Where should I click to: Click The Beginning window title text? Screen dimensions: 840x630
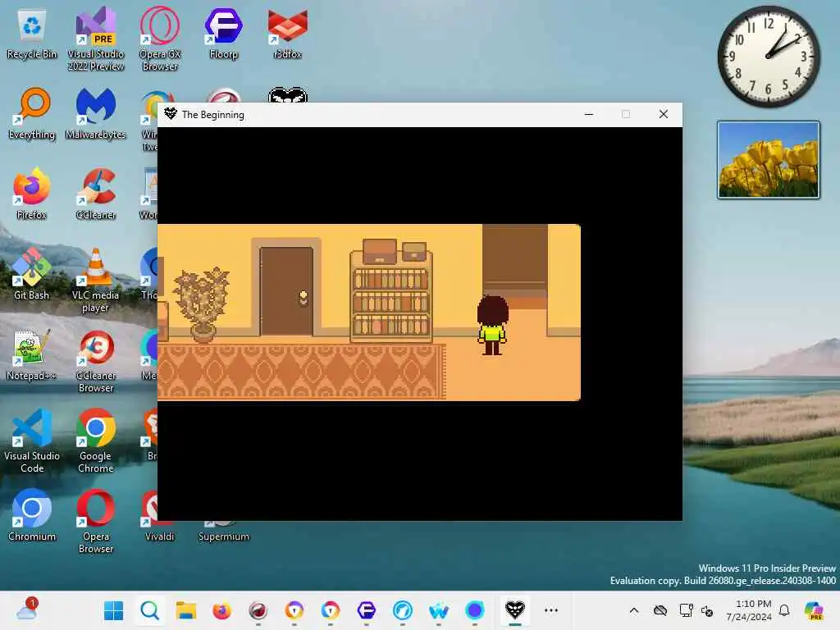[212, 114]
